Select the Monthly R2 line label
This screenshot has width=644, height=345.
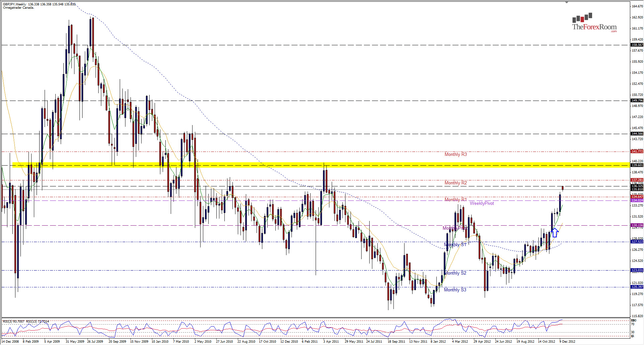[455, 183]
